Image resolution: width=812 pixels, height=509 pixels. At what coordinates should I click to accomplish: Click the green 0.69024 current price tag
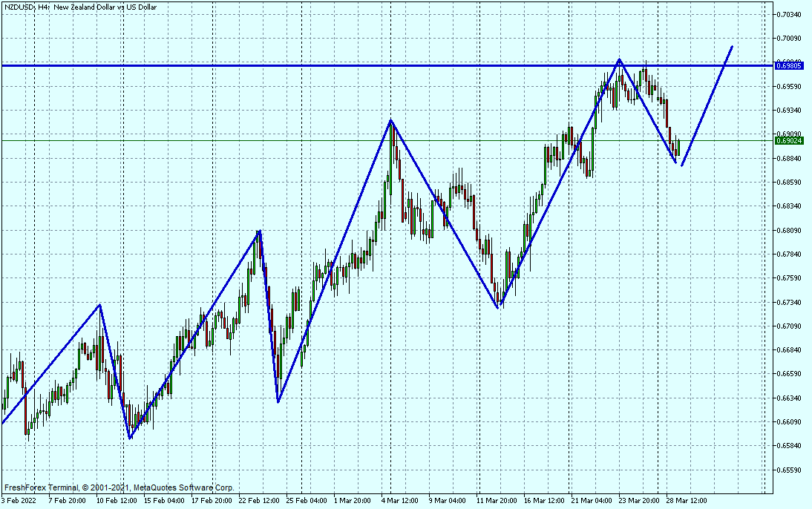tap(789, 140)
